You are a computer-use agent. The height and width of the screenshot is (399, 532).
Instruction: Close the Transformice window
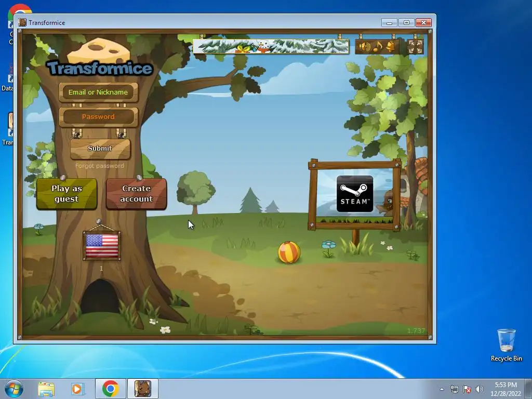tap(423, 23)
